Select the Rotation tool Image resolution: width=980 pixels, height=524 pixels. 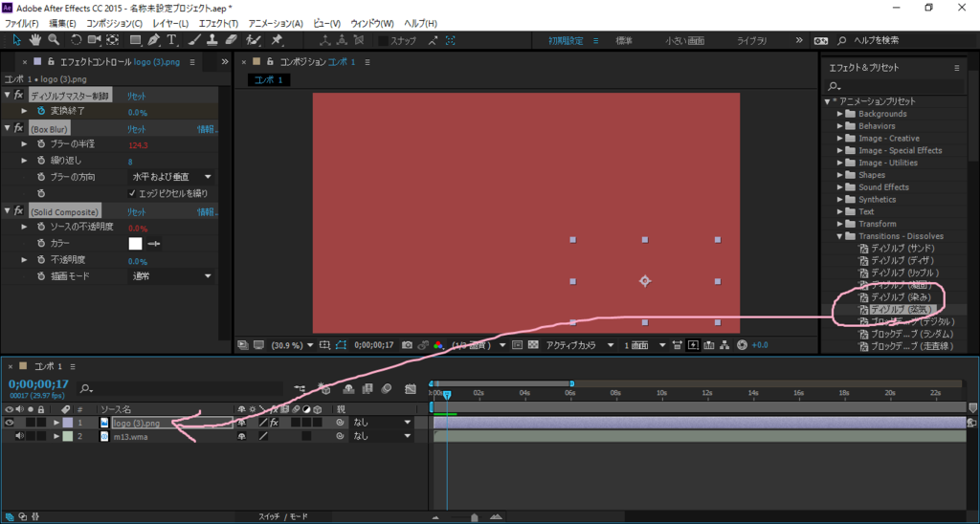(x=76, y=40)
